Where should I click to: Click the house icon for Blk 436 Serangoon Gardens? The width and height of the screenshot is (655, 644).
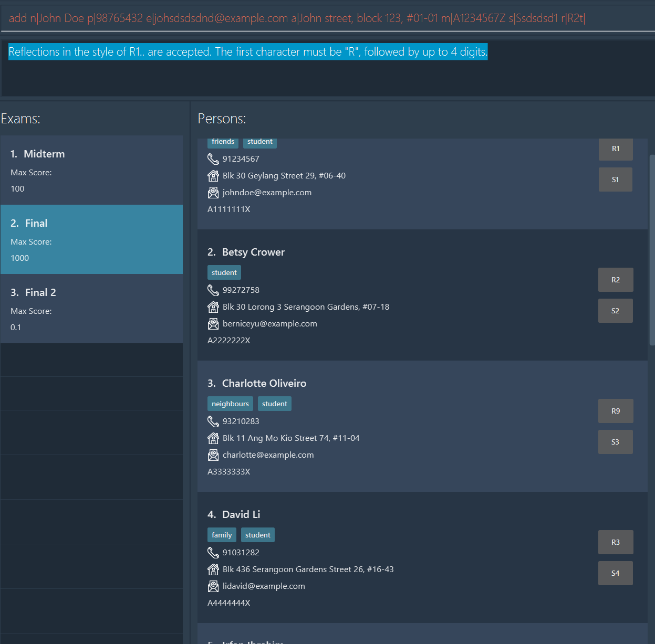(213, 569)
